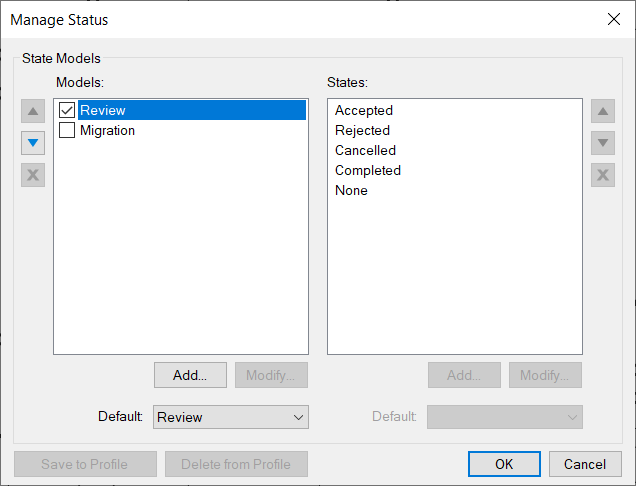The height and width of the screenshot is (486, 636).
Task: Move Review model down with blue arrow
Action: click(x=33, y=143)
